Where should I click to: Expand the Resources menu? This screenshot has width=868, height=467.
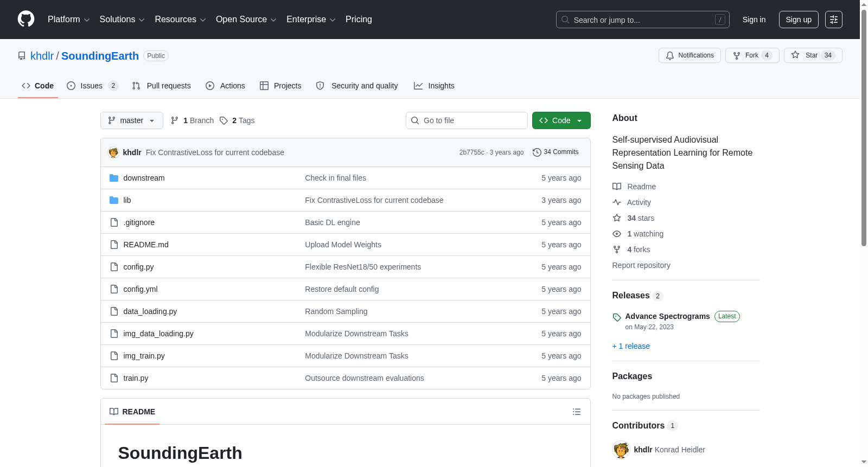point(180,20)
